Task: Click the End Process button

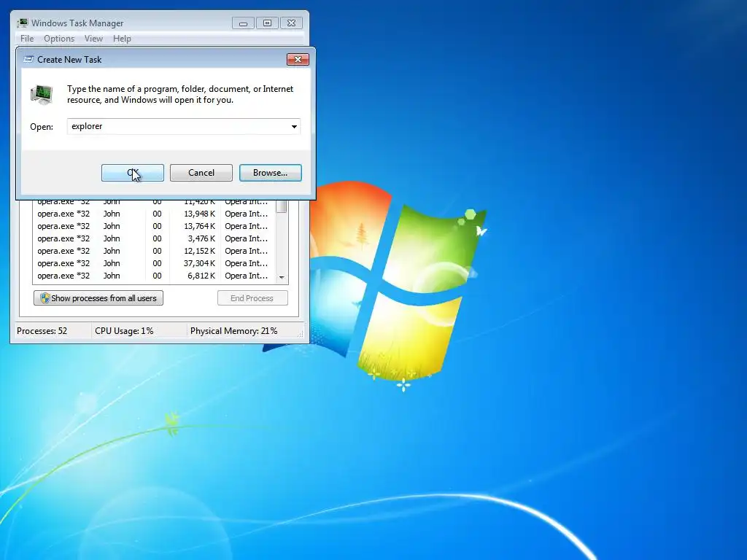Action: tap(252, 298)
